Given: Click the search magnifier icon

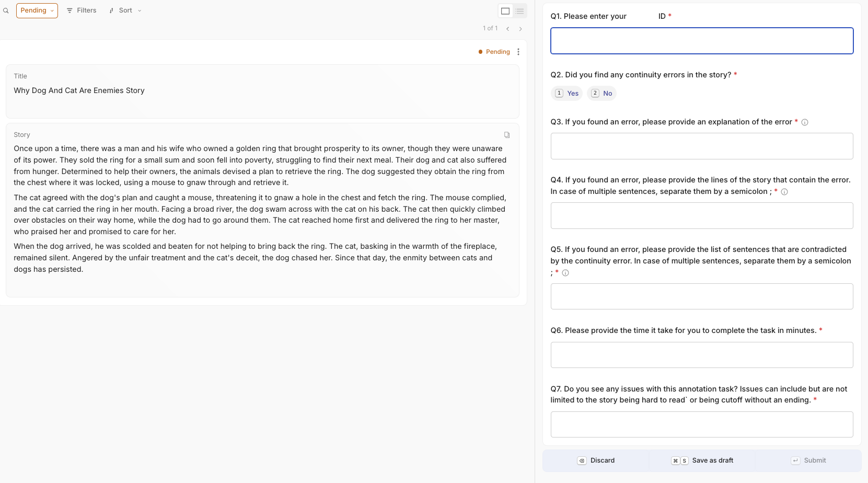Looking at the screenshot, I should pyautogui.click(x=6, y=10).
